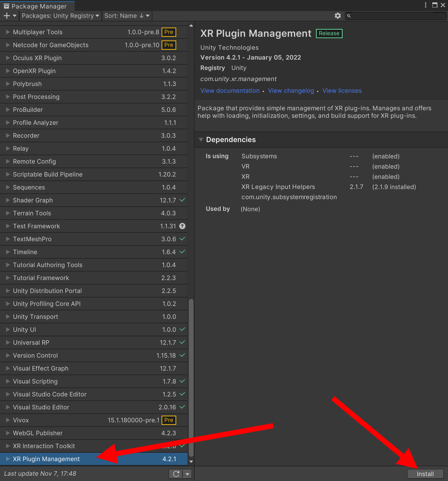Screen dimensions: 448x481
Task: Click Version Control installed checkmark icon
Action: (x=182, y=355)
